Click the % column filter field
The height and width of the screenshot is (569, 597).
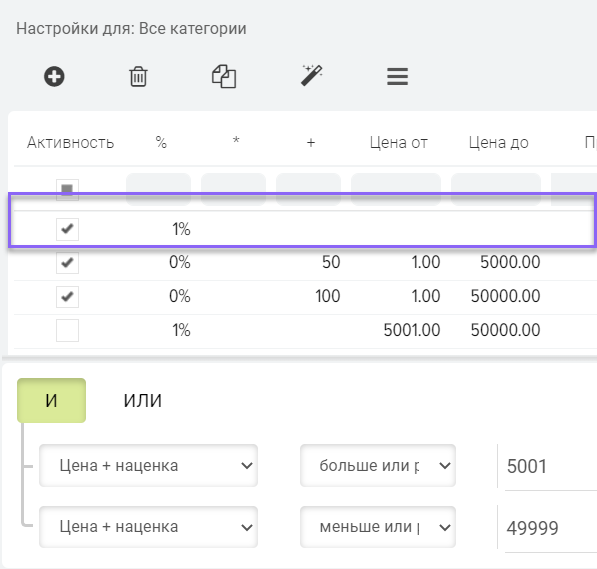[x=158, y=190]
